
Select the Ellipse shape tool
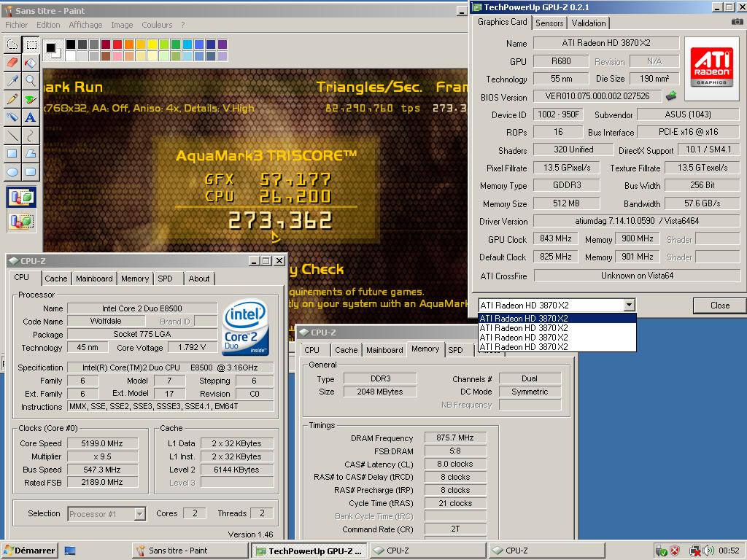click(x=12, y=171)
